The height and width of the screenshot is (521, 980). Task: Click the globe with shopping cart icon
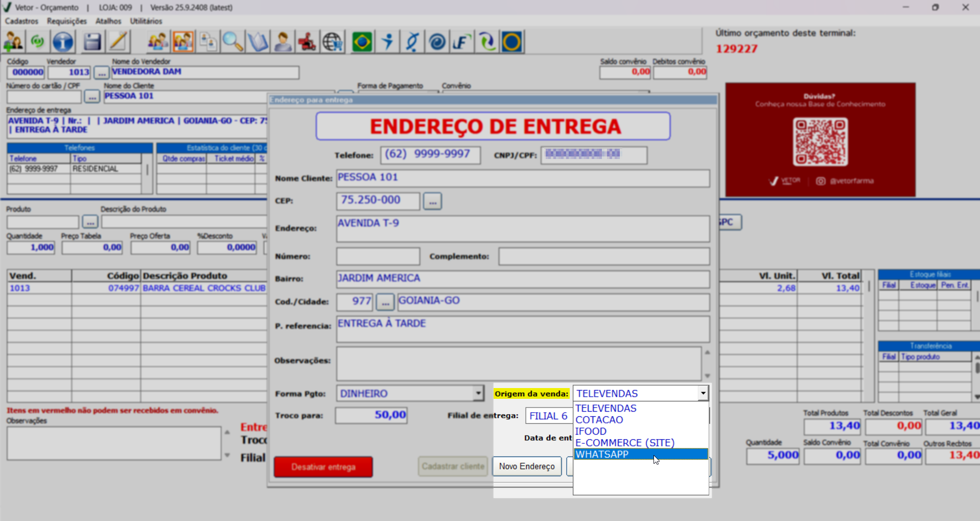333,42
